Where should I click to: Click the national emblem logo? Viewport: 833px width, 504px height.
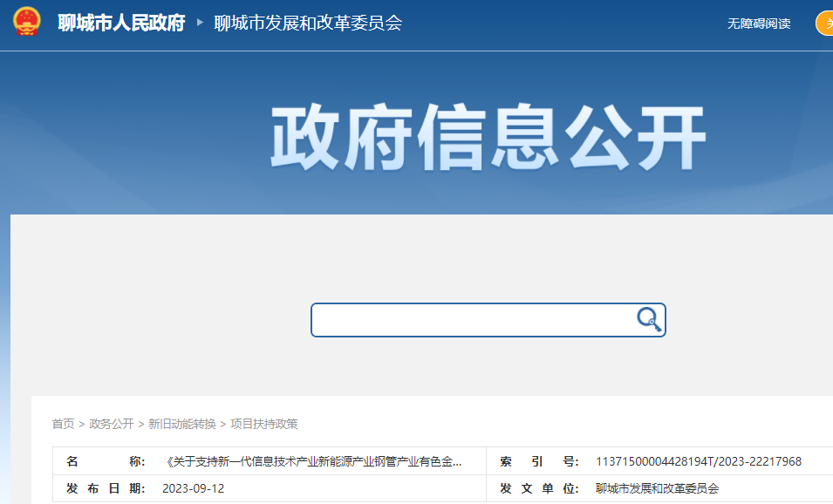click(27, 23)
